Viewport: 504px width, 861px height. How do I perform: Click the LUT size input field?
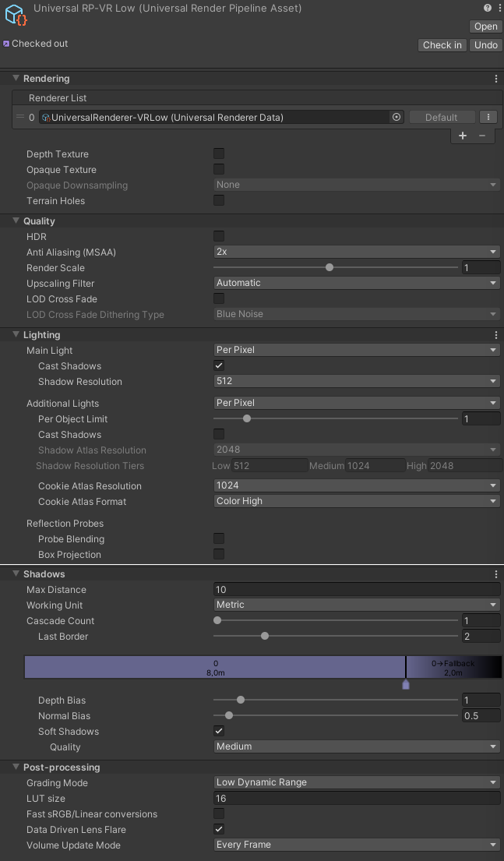coord(356,798)
